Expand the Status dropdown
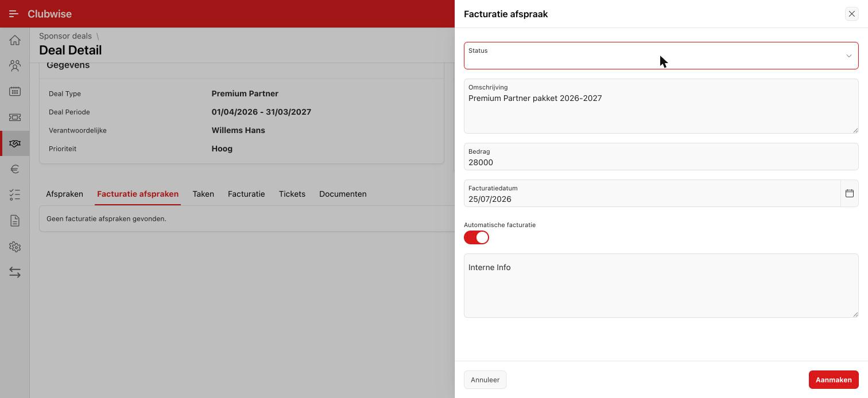The image size is (868, 398). point(661,56)
